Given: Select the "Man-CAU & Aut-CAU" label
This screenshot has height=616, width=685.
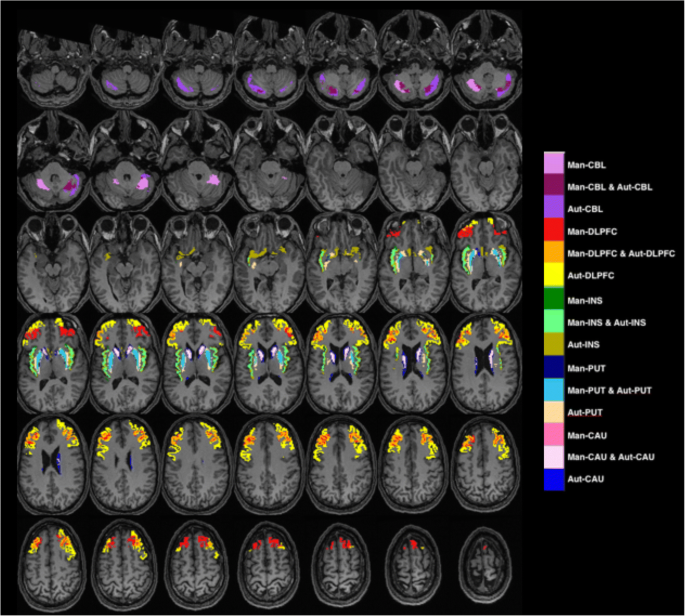Looking at the screenshot, I should click(x=611, y=457).
